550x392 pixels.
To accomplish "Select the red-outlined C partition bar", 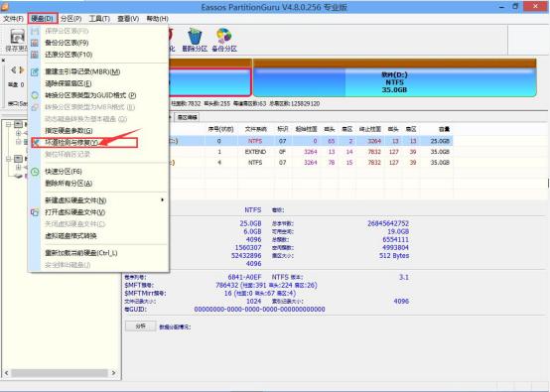I will (x=210, y=82).
